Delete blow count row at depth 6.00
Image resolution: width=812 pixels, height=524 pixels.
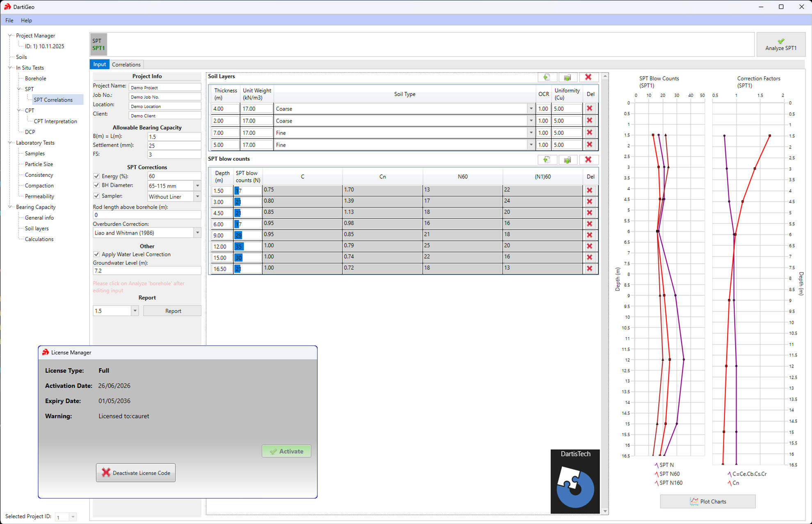click(x=589, y=224)
